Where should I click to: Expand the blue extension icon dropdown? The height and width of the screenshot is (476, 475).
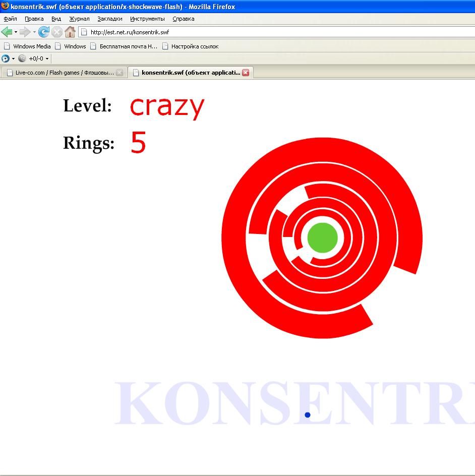(x=13, y=59)
